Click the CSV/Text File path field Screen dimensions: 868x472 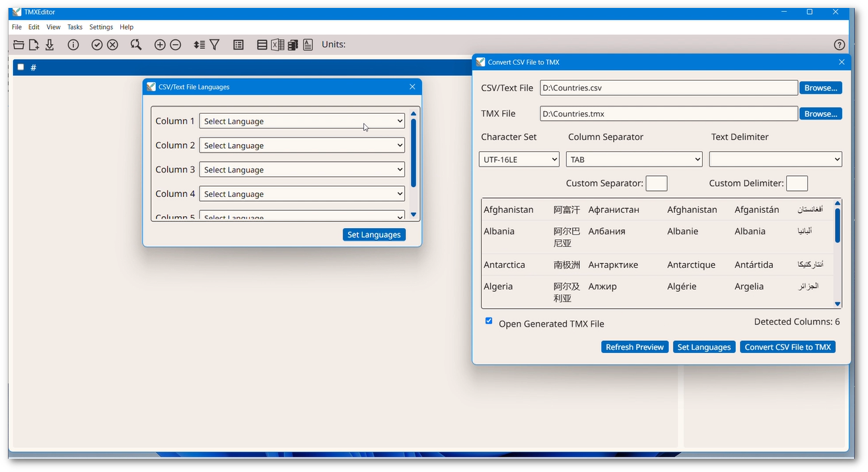coord(669,88)
